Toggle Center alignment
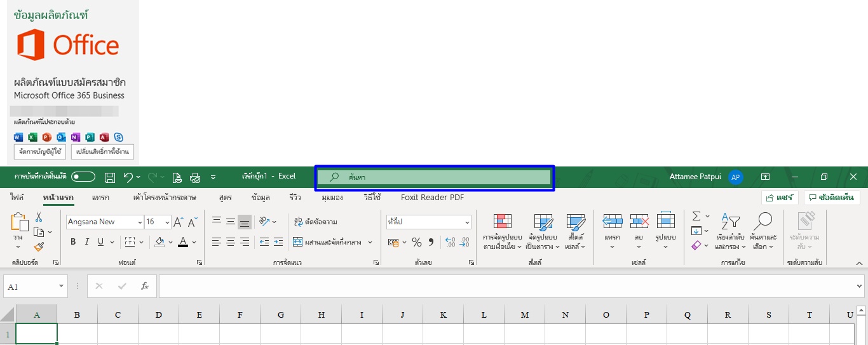Viewport: 868px width, 345px height. [231, 242]
